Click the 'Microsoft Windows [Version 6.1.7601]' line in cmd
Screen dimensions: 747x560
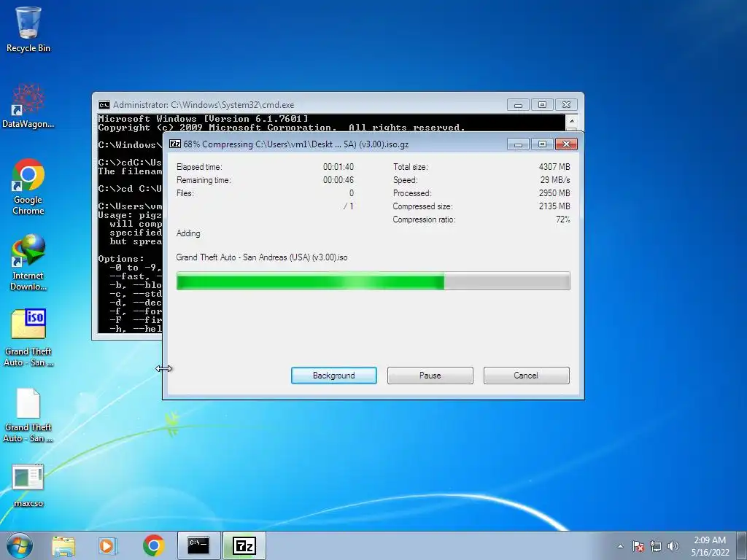coord(203,119)
